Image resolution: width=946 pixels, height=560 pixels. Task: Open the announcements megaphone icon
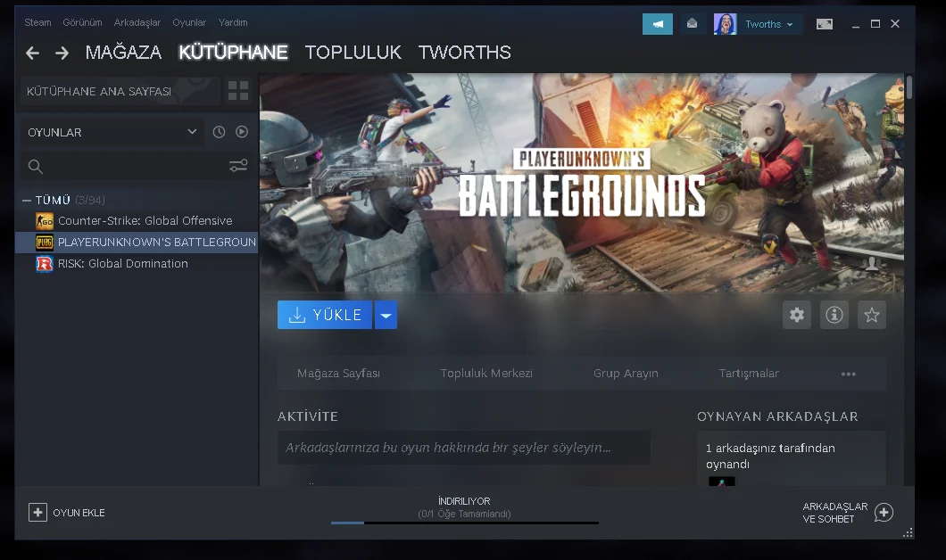click(658, 24)
